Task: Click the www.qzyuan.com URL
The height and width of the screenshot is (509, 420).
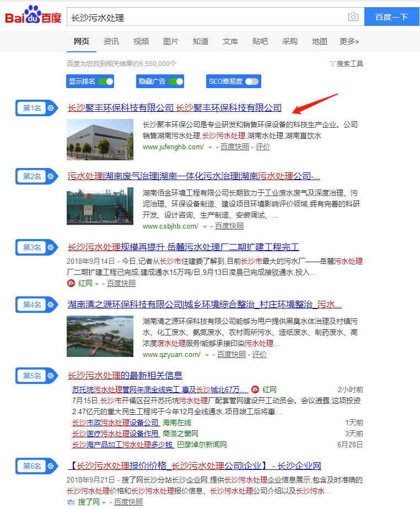Action: coord(172,355)
